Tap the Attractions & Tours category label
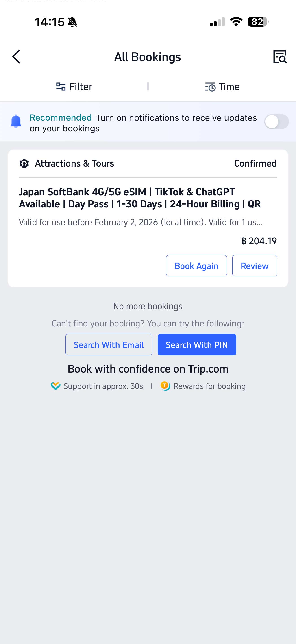The height and width of the screenshot is (644, 296). [74, 163]
